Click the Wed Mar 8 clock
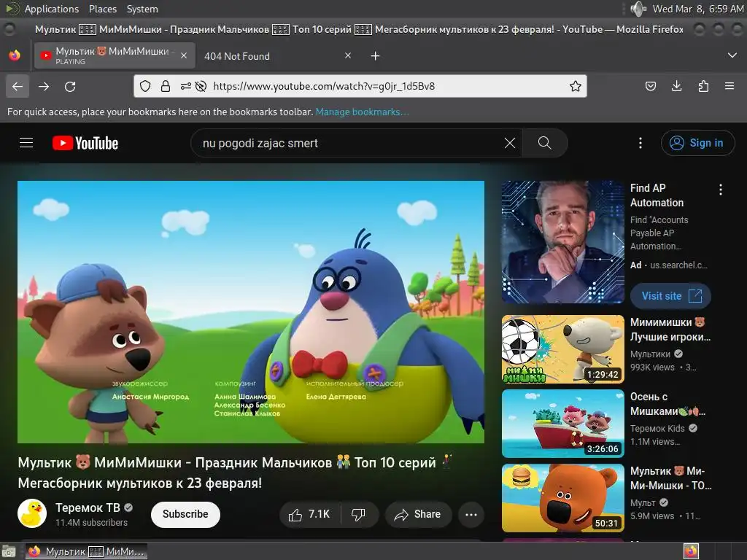 click(698, 9)
